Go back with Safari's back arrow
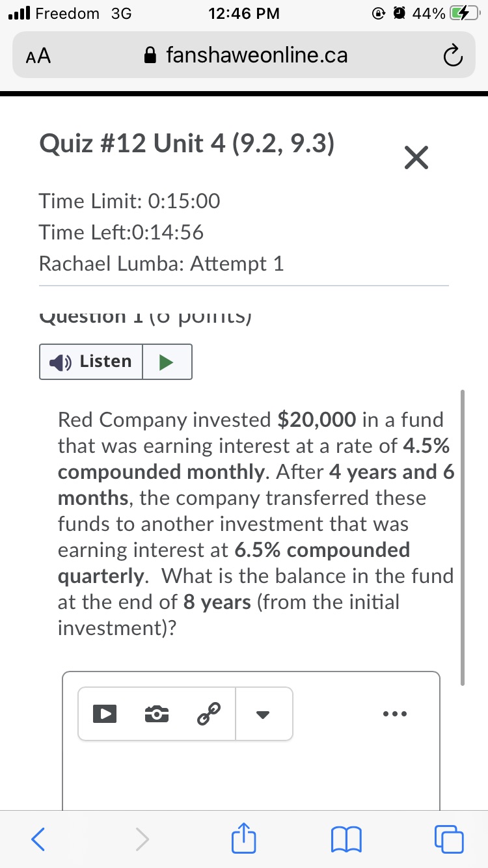 (39, 840)
